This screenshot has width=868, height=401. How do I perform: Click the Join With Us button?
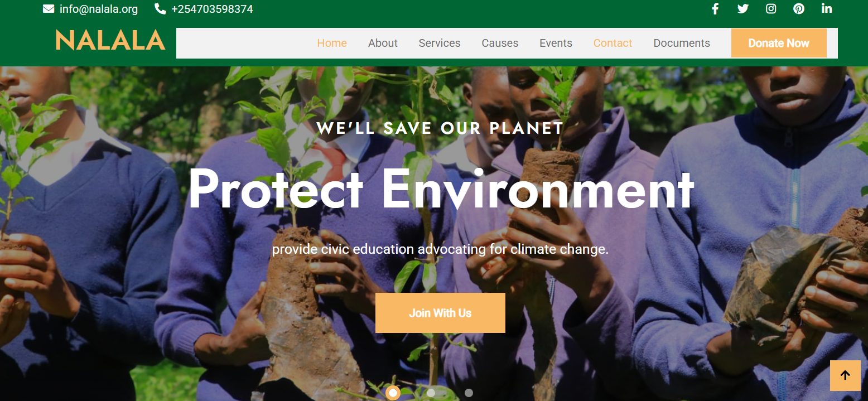click(x=440, y=313)
